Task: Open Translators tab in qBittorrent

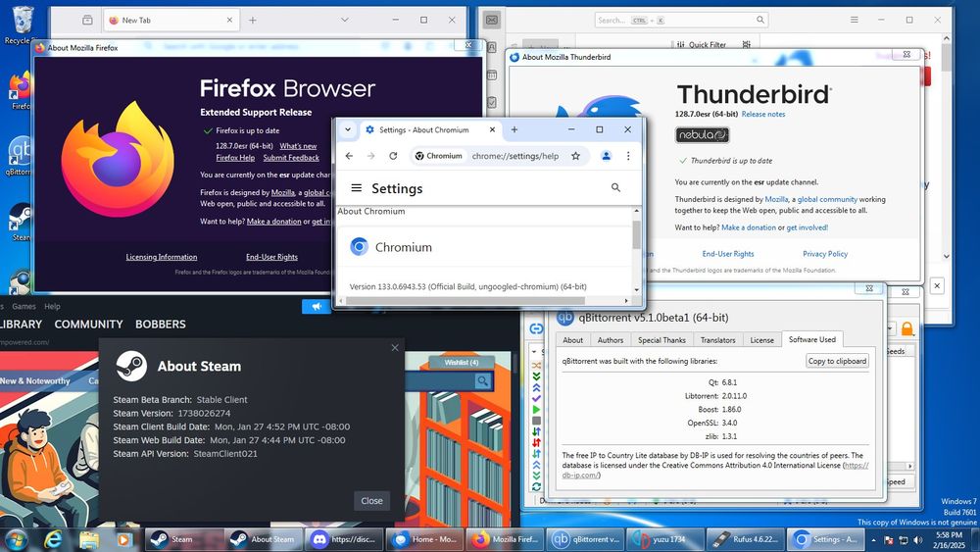Action: [717, 340]
